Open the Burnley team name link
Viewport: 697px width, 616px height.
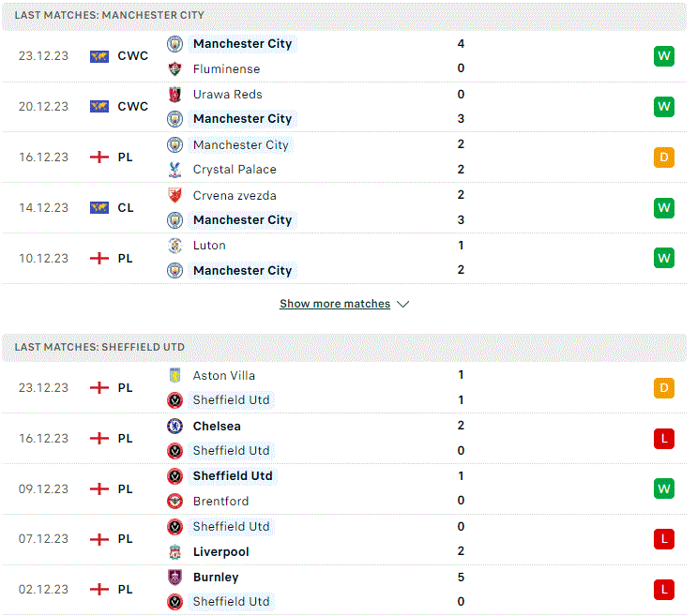[216, 577]
